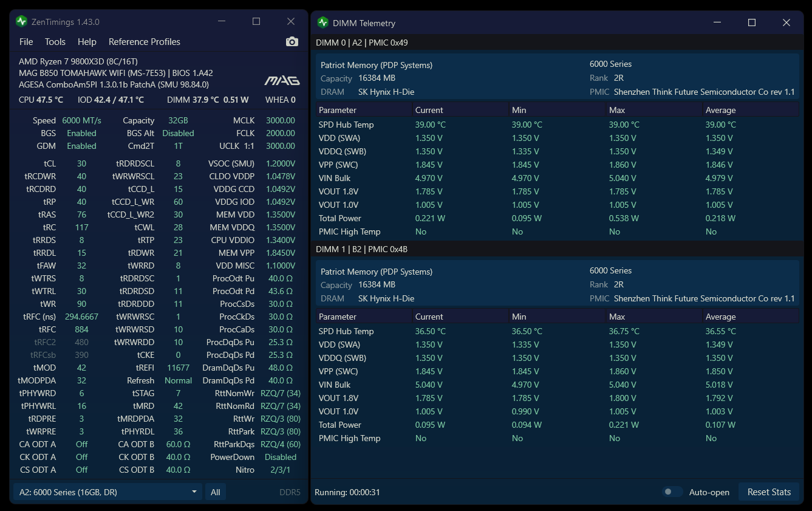
Task: Click the Reset Stats button
Action: [x=769, y=492]
